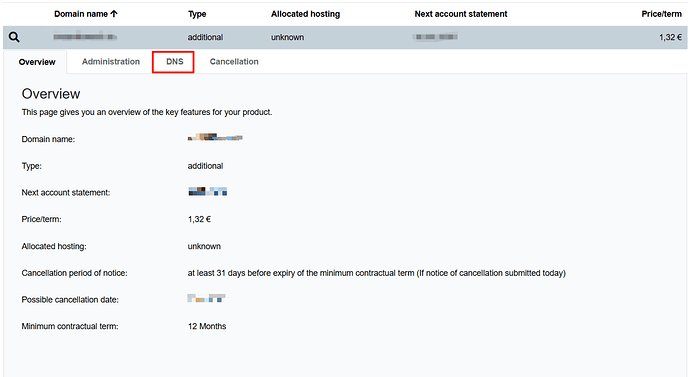690x377 pixels.
Task: Switch to the Administration tab
Action: pos(111,62)
